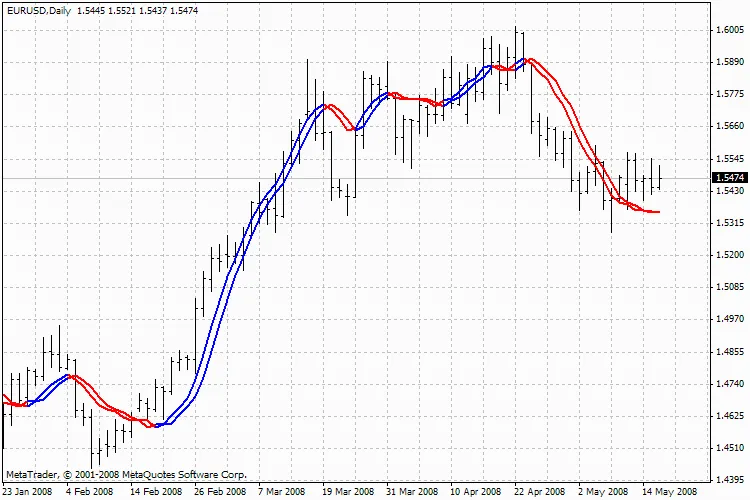Select the 1.4855 price axis label
Image resolution: width=750 pixels, height=500 pixels.
(x=729, y=352)
